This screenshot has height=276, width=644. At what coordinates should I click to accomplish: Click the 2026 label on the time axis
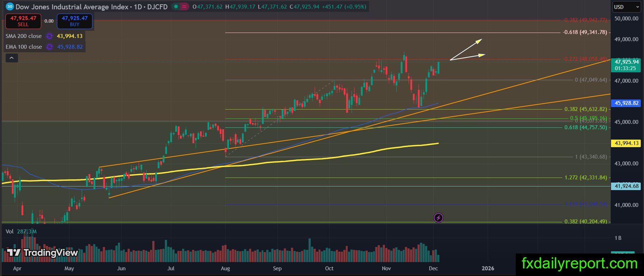coord(488,268)
